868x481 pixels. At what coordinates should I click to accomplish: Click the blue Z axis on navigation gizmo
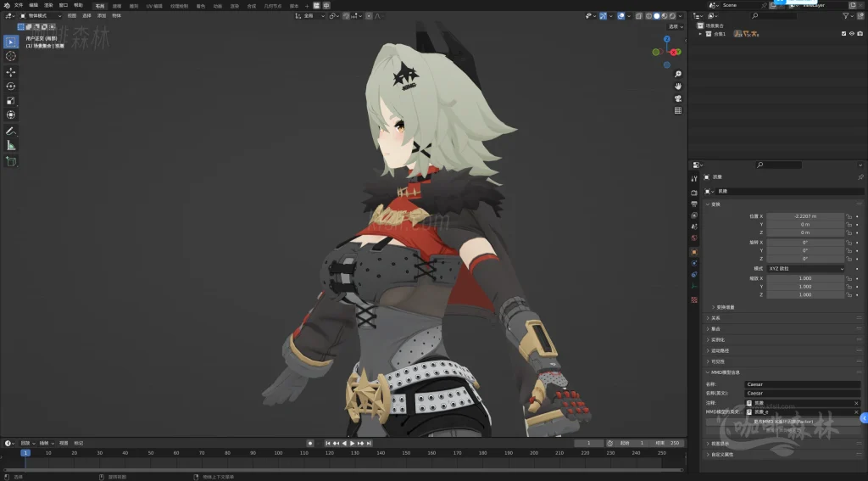tap(667, 39)
